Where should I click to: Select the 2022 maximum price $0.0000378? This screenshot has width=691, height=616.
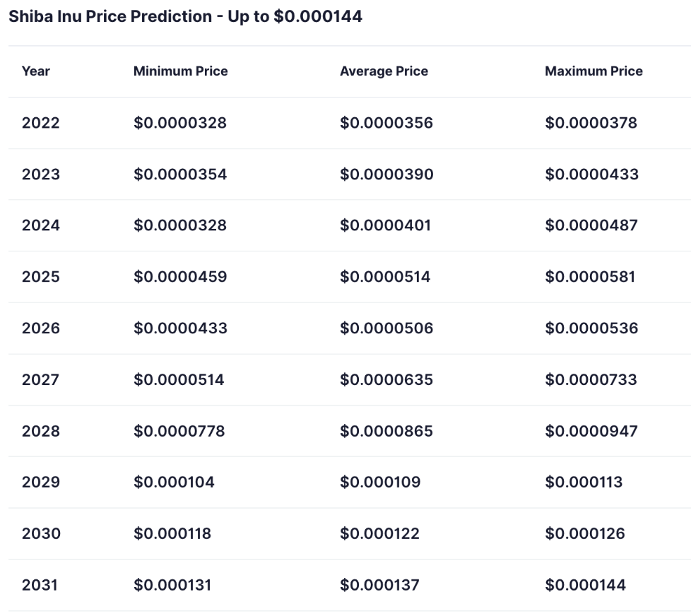point(591,123)
